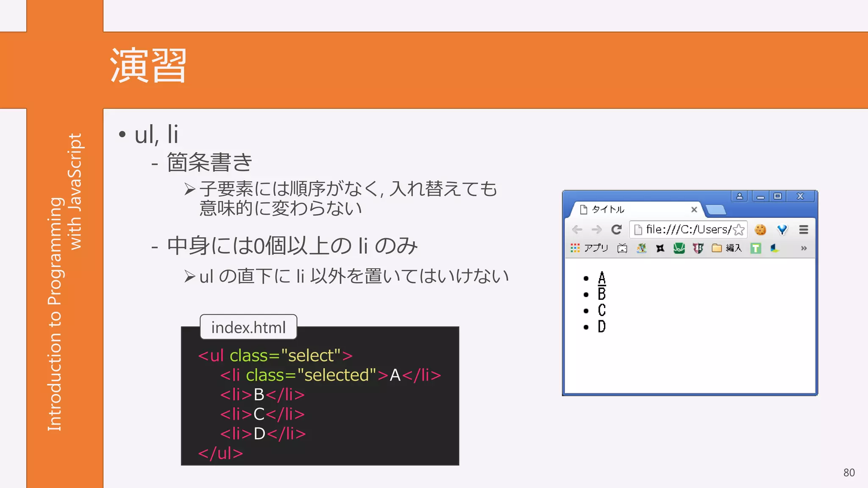Click the 演習 slide title
868x488 pixels.
(x=148, y=66)
